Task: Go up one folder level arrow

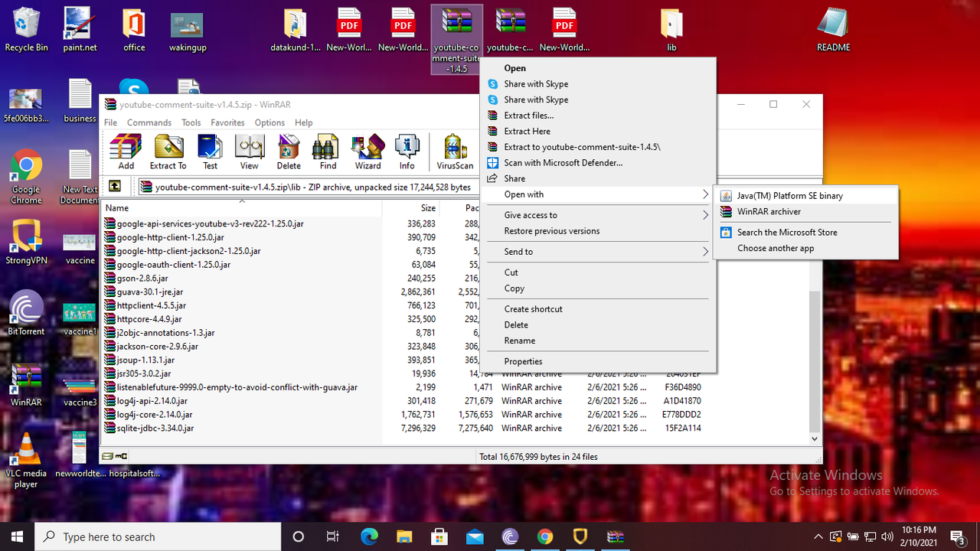Action: coord(114,186)
